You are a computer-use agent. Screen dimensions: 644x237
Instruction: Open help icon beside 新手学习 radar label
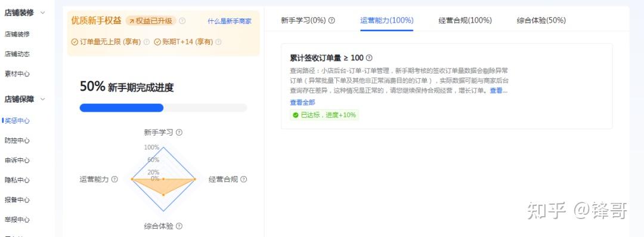[x=179, y=133]
